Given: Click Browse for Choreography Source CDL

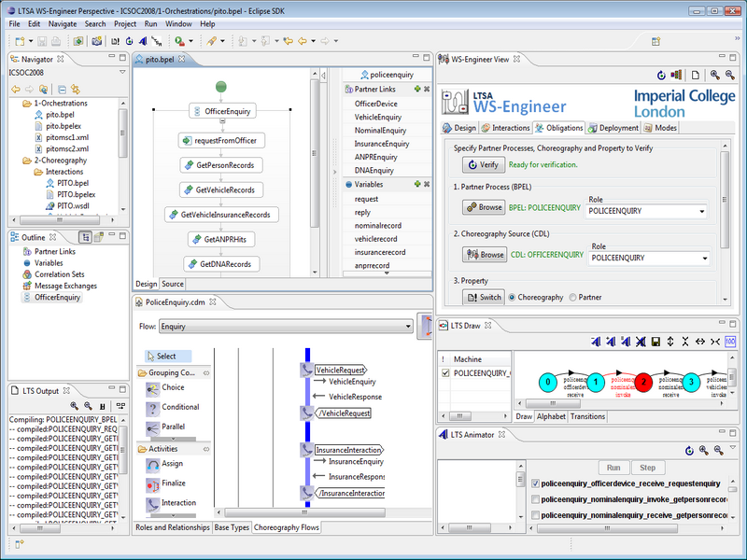Looking at the screenshot, I should click(x=485, y=255).
